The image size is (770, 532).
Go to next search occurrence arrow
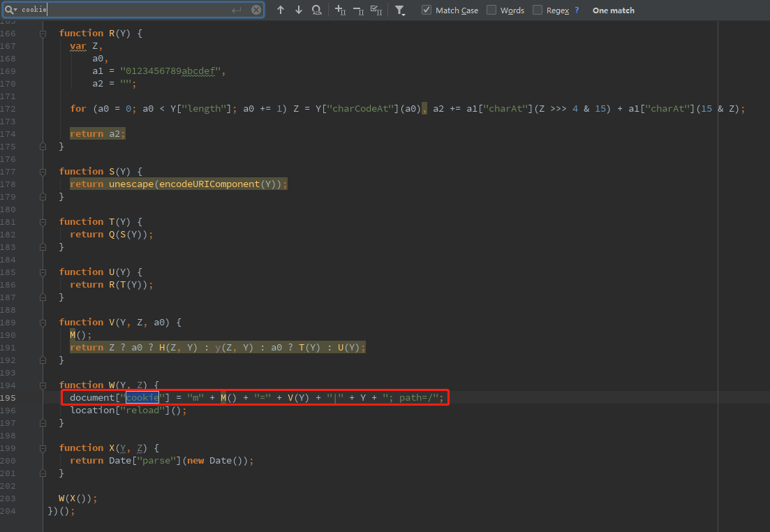299,10
